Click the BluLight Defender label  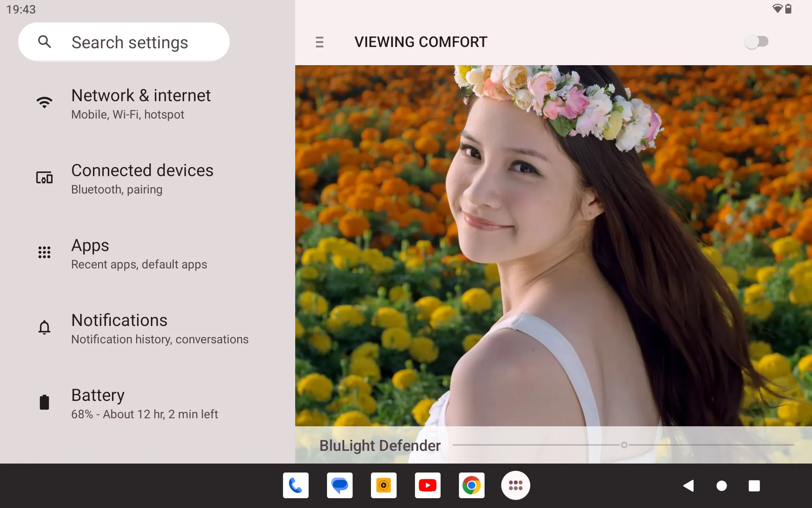(380, 445)
